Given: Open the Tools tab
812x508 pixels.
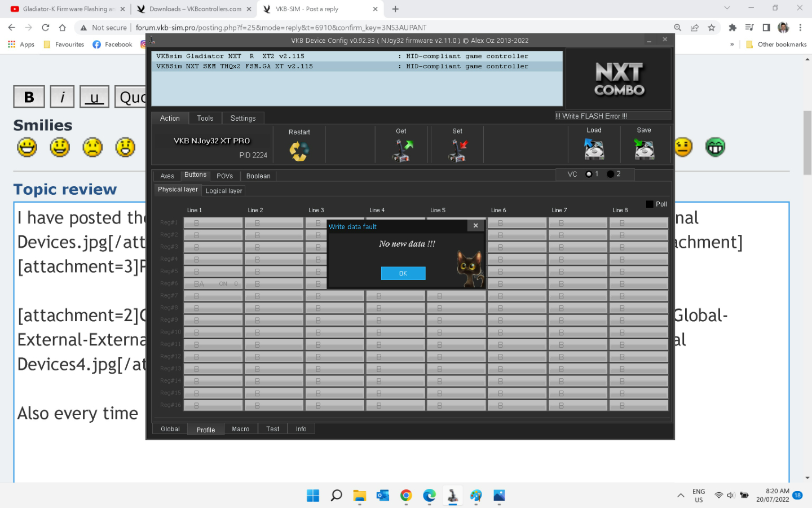Looking at the screenshot, I should coord(205,118).
